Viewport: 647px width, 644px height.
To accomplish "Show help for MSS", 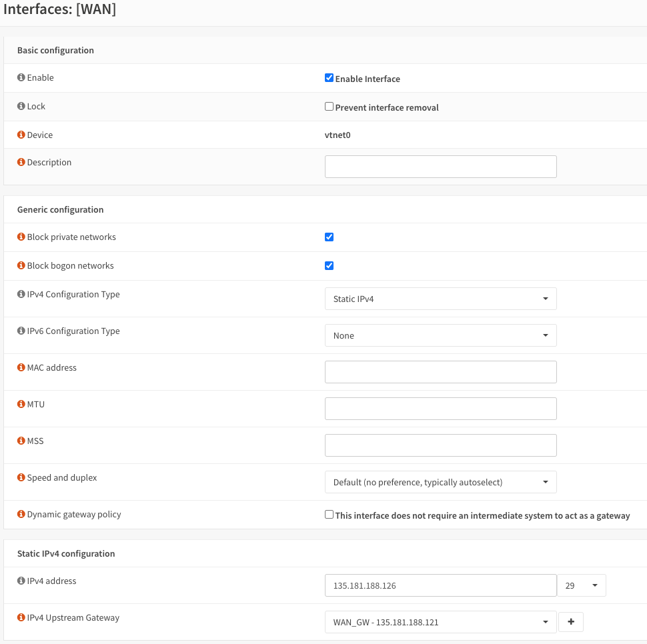I will point(21,441).
